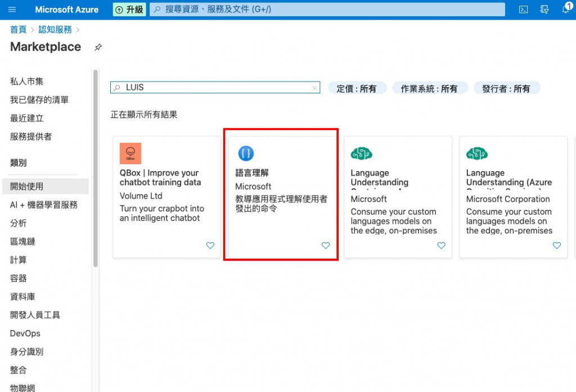Viewport: 576px width, 392px height.
Task: Go to the 認知服務 breadcrumb
Action: pos(55,29)
